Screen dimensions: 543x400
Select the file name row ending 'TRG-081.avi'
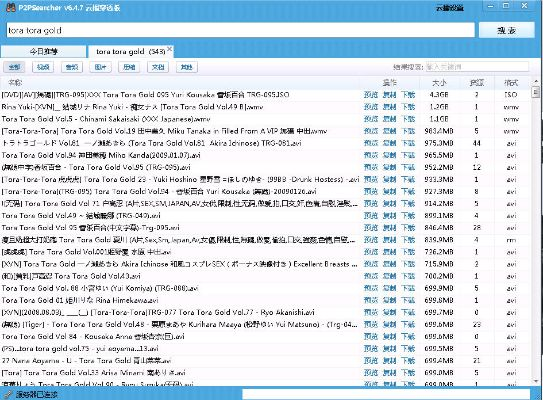point(151,143)
